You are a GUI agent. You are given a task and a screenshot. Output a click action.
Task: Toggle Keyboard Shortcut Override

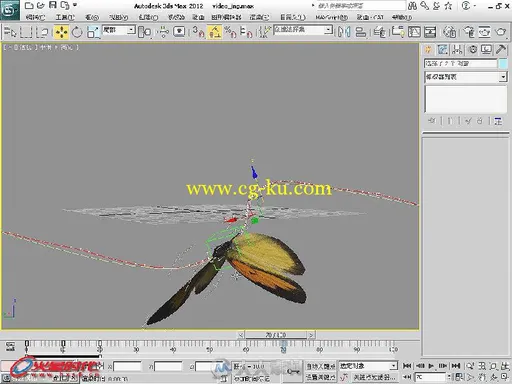coord(179,32)
